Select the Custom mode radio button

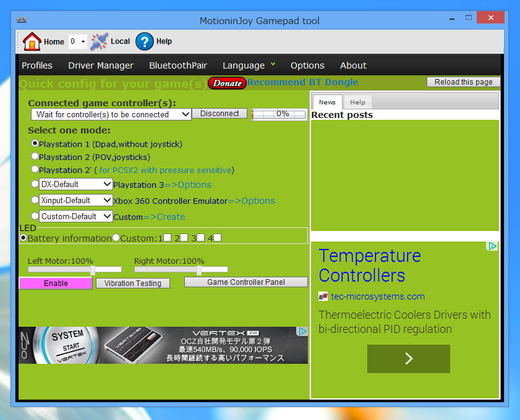35,216
